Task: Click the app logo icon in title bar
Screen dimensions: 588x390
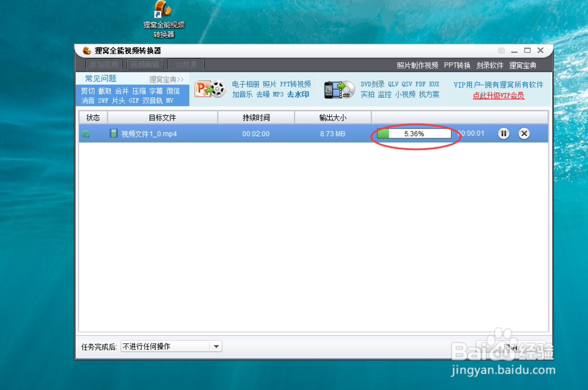Action: pyautogui.click(x=87, y=51)
